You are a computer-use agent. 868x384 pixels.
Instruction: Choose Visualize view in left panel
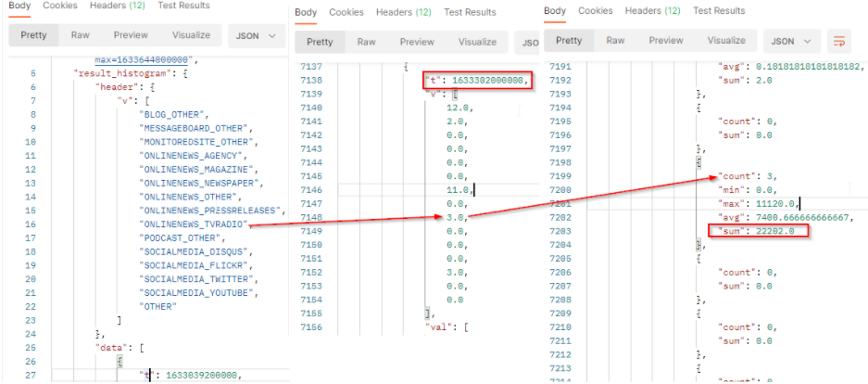[191, 36]
